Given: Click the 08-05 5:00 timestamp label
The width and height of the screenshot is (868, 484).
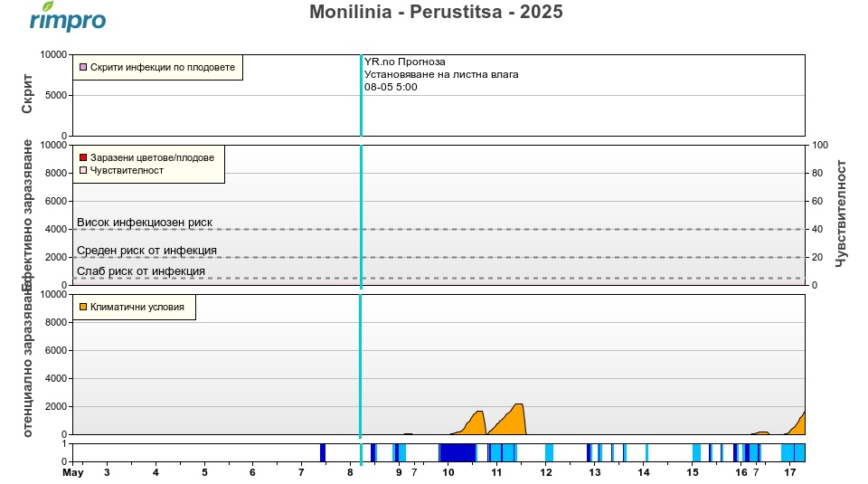Looking at the screenshot, I should click(391, 87).
